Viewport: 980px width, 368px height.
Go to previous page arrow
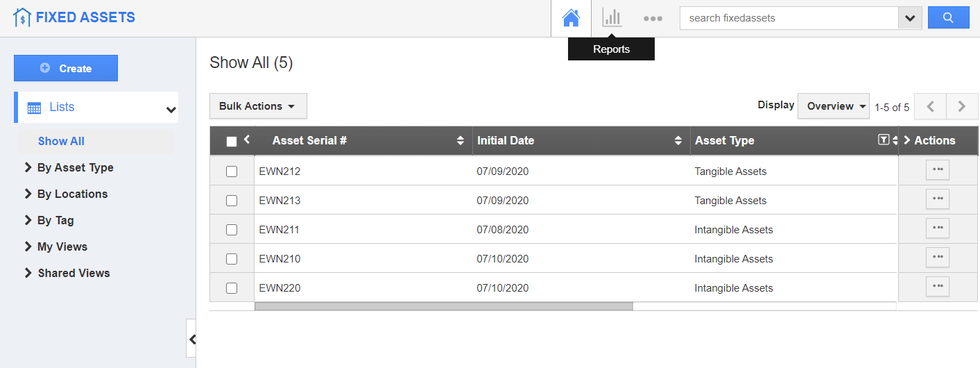pyautogui.click(x=931, y=107)
